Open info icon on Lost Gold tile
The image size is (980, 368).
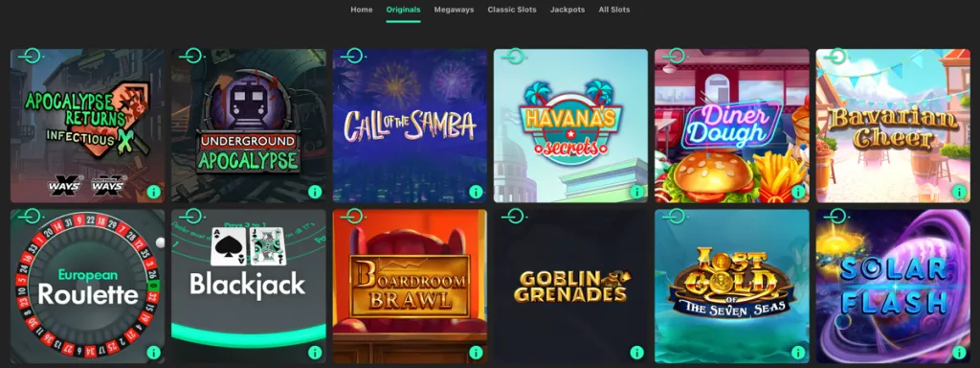[x=798, y=353]
